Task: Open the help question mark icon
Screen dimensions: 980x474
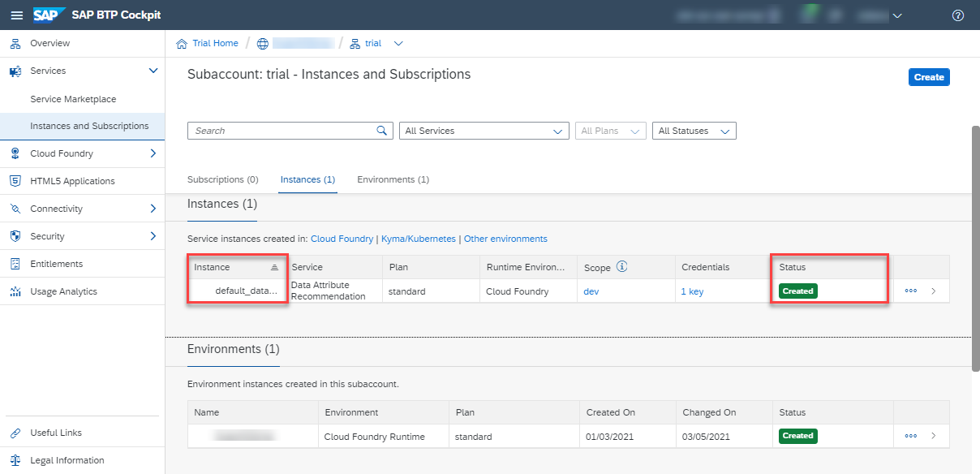Action: point(958,15)
